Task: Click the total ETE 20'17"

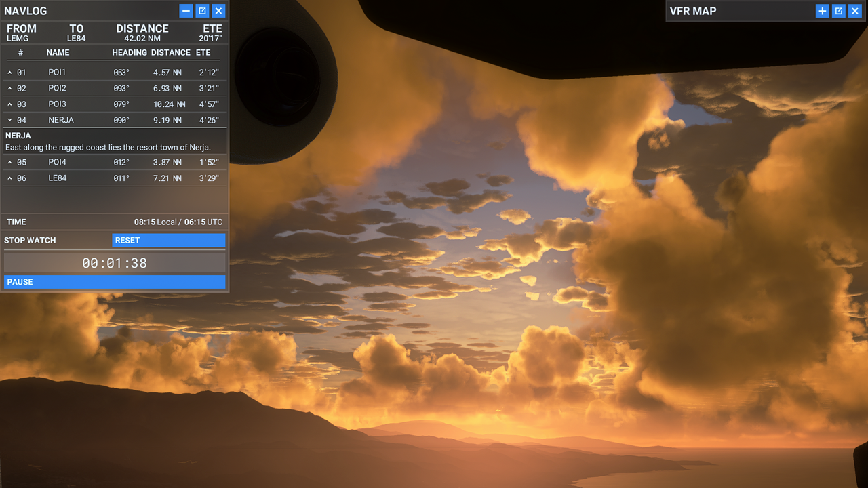Action: (x=211, y=39)
